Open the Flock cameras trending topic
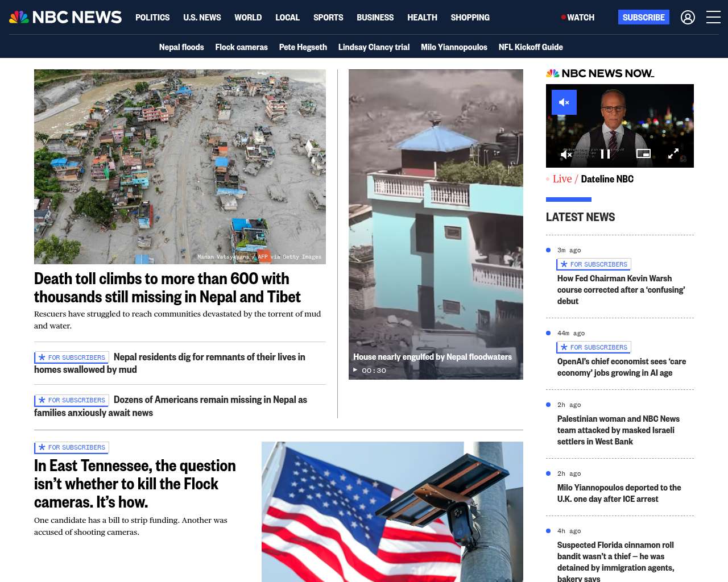 tap(241, 47)
